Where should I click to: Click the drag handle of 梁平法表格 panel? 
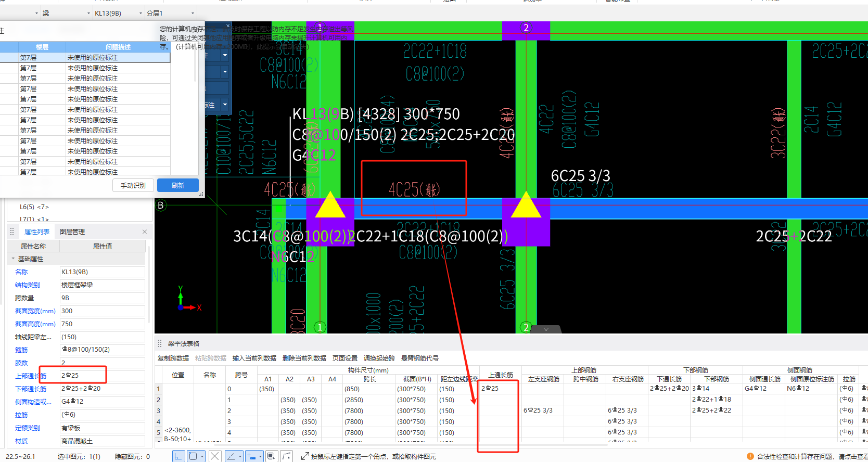160,343
